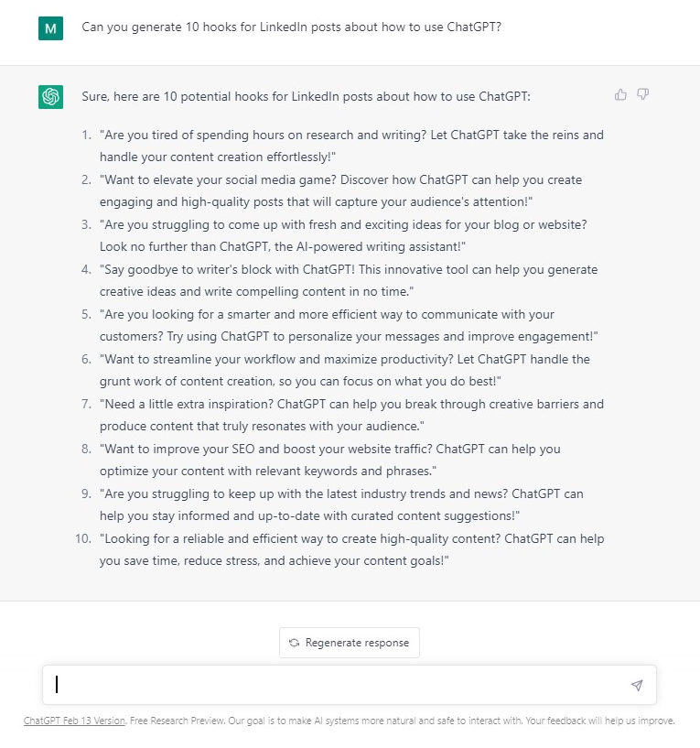Send the message using the paper plane icon
The height and width of the screenshot is (748, 700).
point(637,684)
